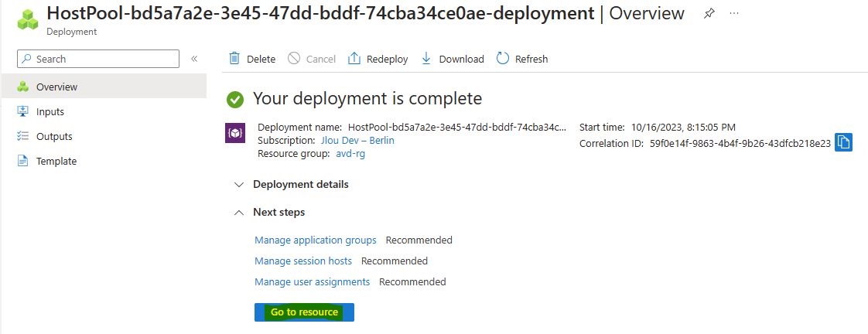Copy the Correlation ID with copy icon
The image size is (868, 334).
coord(843,142)
